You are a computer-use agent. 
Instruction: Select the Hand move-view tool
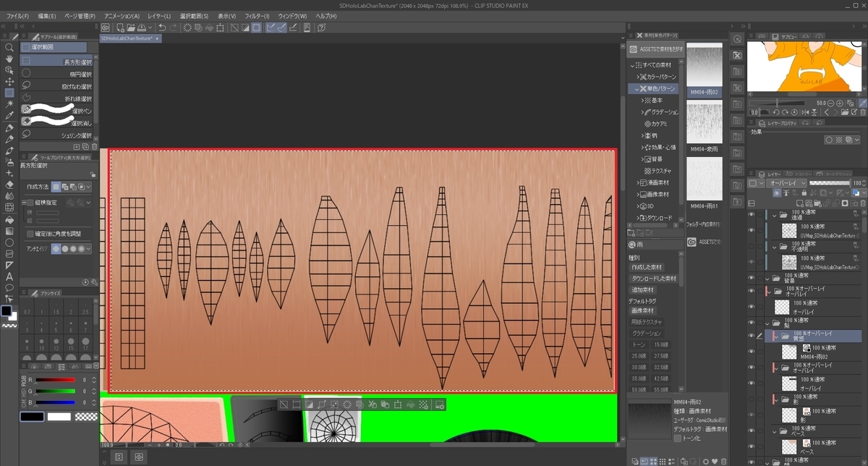coord(9,59)
